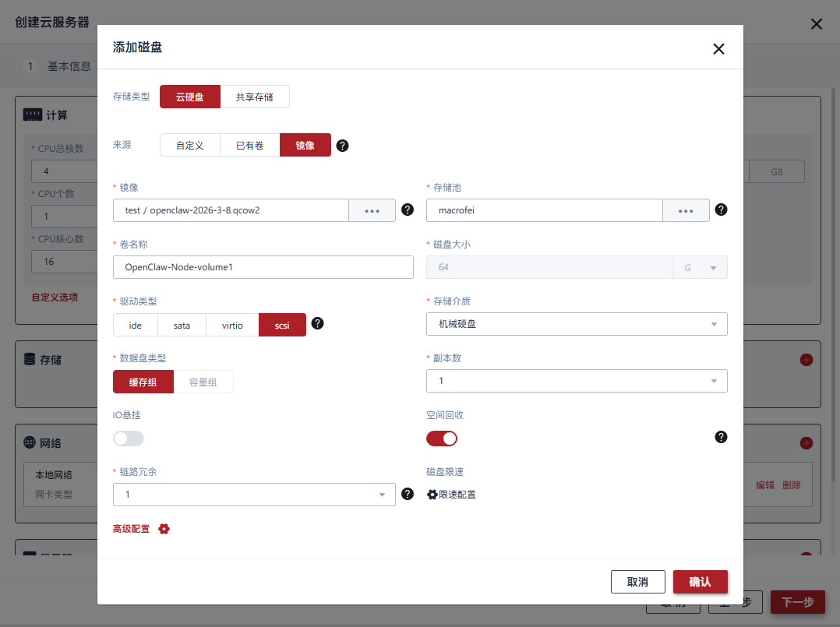
Task: Click the 卷名称 input field
Action: (x=263, y=267)
